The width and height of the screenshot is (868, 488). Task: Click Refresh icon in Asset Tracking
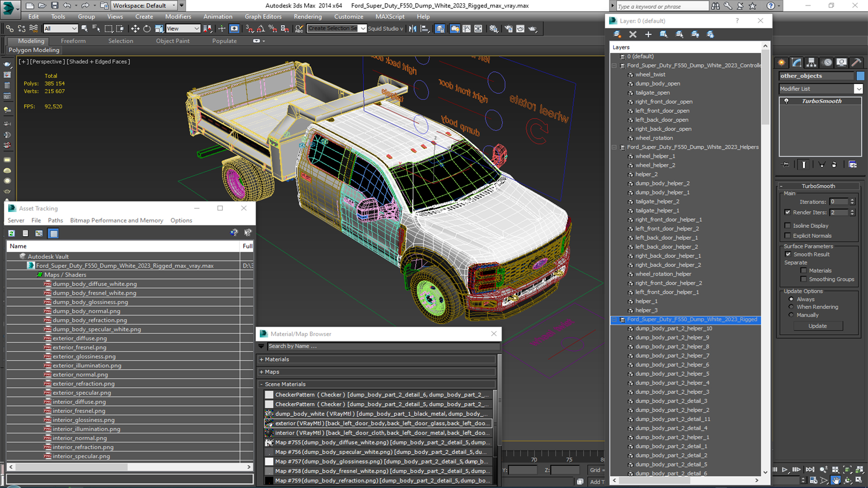coord(12,233)
